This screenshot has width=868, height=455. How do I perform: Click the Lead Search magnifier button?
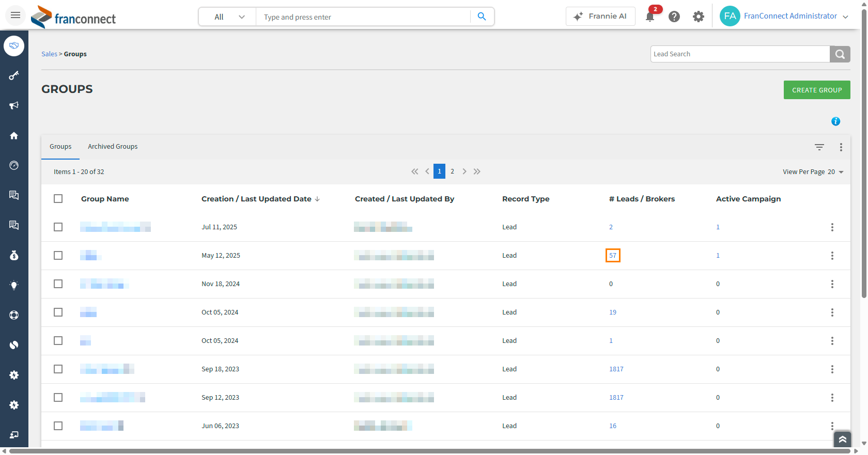tap(840, 54)
